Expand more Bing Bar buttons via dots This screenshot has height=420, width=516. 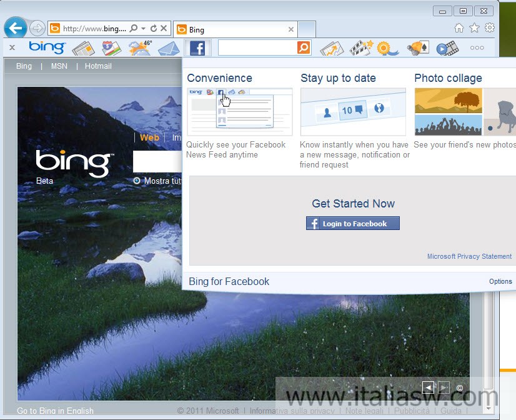point(477,47)
